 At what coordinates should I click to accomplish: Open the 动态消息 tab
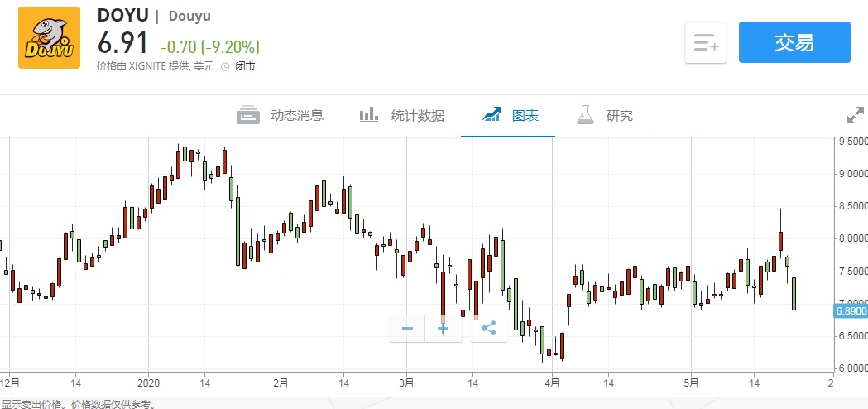click(x=281, y=115)
